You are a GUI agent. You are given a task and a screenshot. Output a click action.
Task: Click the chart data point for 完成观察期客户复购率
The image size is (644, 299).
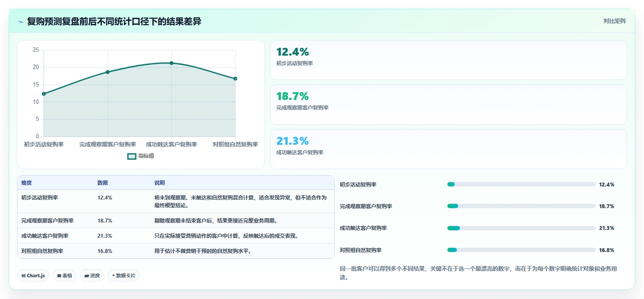pos(107,72)
